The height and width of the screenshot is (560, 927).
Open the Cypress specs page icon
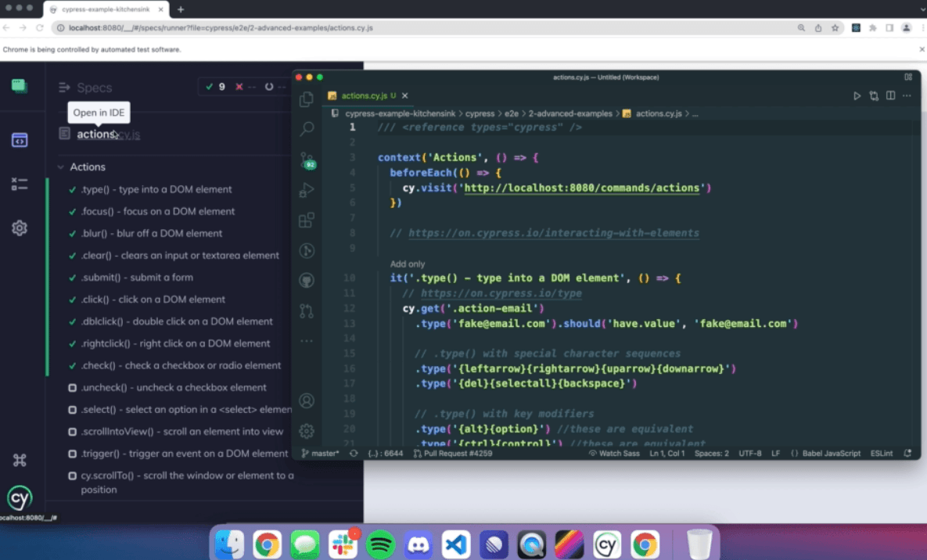click(x=20, y=140)
